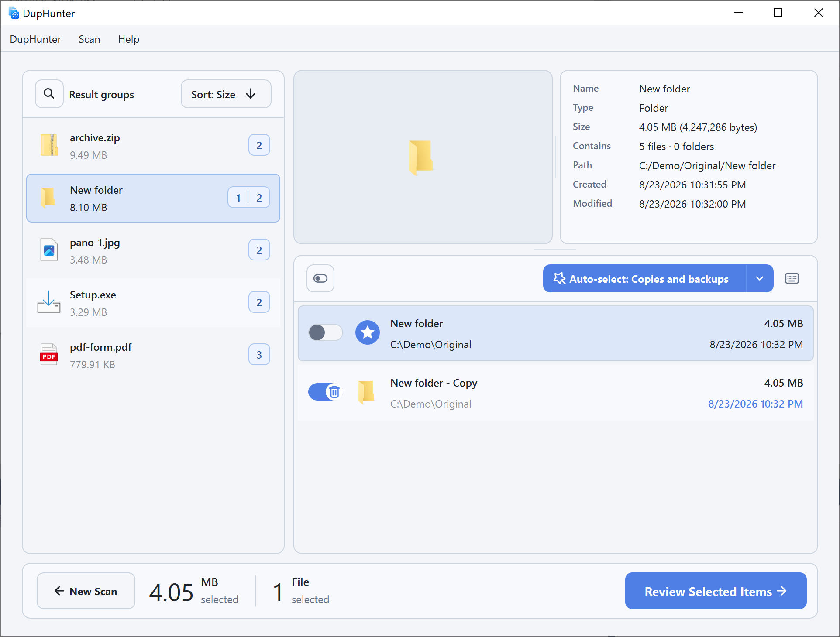Click the 4.05 MB selected summary
This screenshot has width=840, height=637.
pyautogui.click(x=194, y=592)
